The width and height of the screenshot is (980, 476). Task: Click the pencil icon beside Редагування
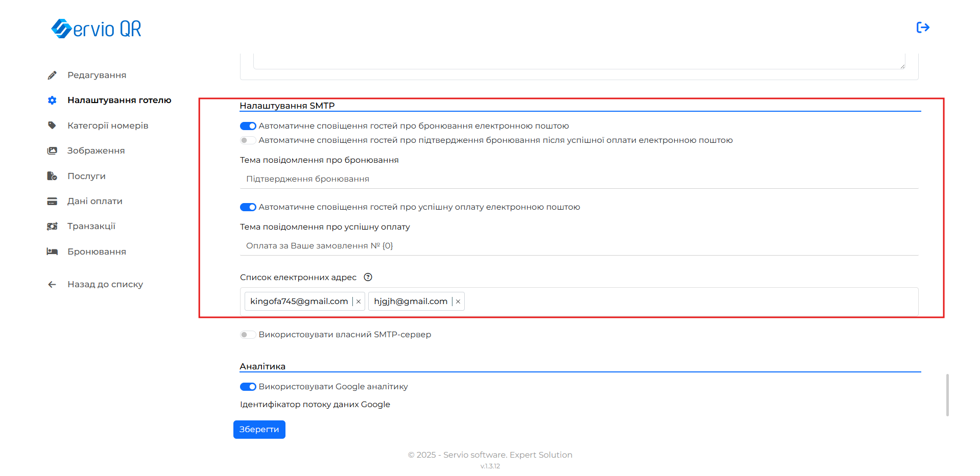tap(52, 76)
